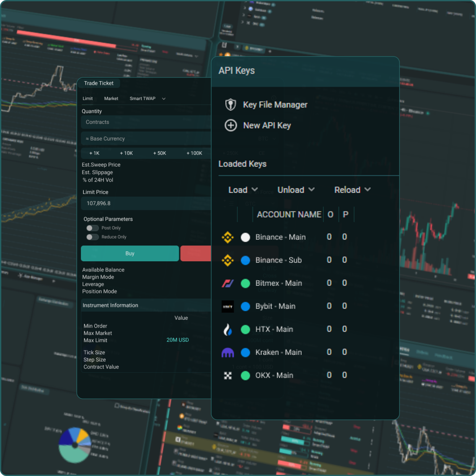Toggle the status indicator for Binance - Sub
Screen dimensions: 476x476
pyautogui.click(x=245, y=260)
